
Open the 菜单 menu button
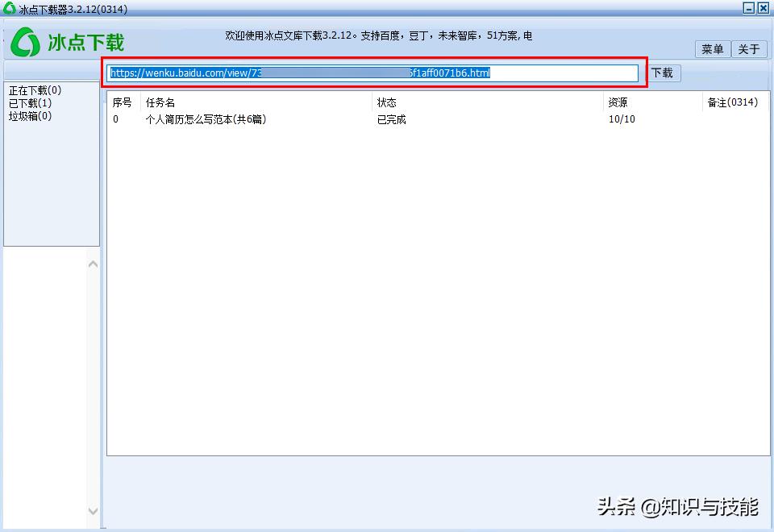[x=712, y=49]
